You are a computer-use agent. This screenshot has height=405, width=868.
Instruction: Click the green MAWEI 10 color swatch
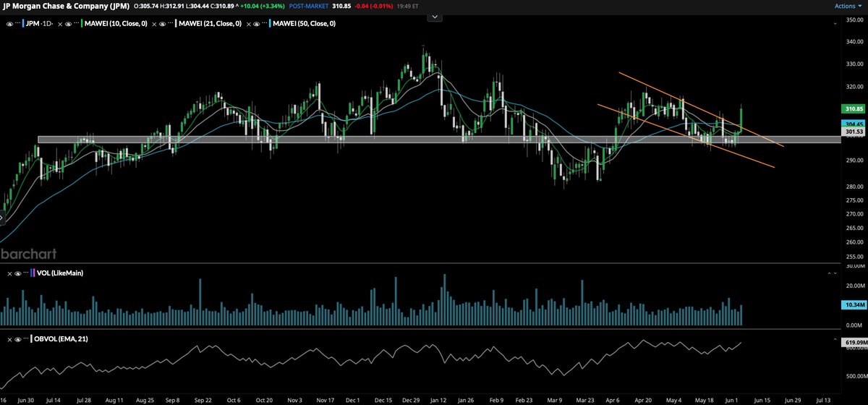82,24
